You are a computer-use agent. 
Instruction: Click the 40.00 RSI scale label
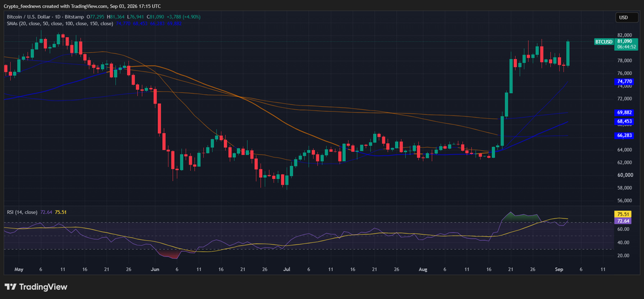coord(625,242)
